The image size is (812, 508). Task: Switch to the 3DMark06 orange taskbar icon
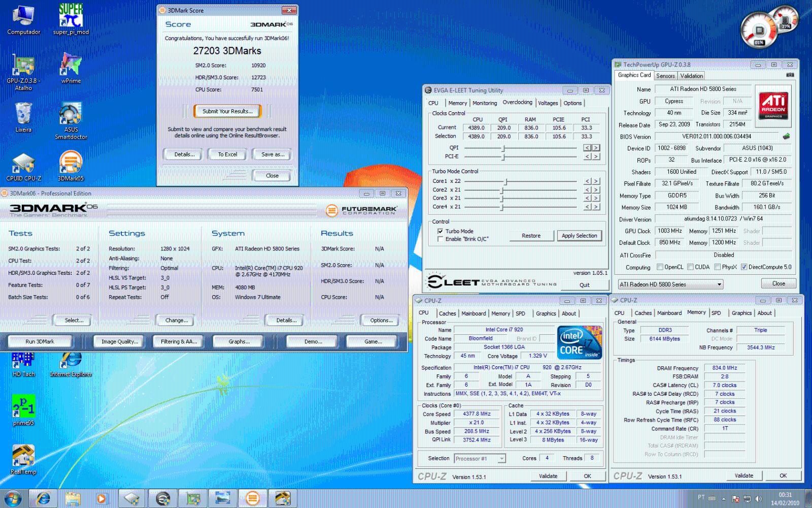click(x=252, y=498)
